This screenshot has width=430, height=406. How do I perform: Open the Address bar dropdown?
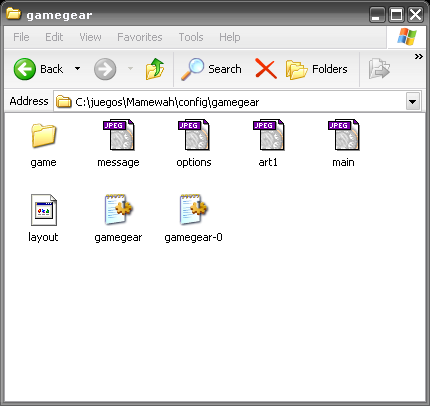click(413, 101)
